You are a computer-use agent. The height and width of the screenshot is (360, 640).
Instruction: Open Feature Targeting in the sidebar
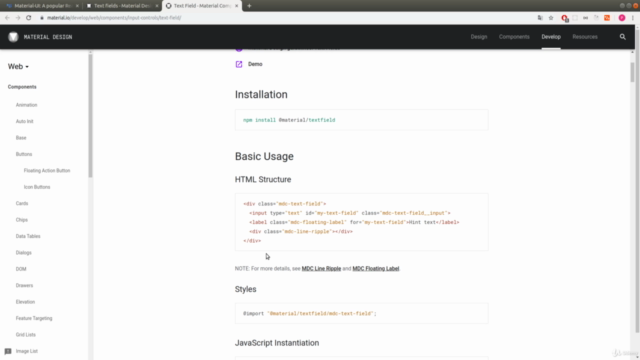pos(34,318)
